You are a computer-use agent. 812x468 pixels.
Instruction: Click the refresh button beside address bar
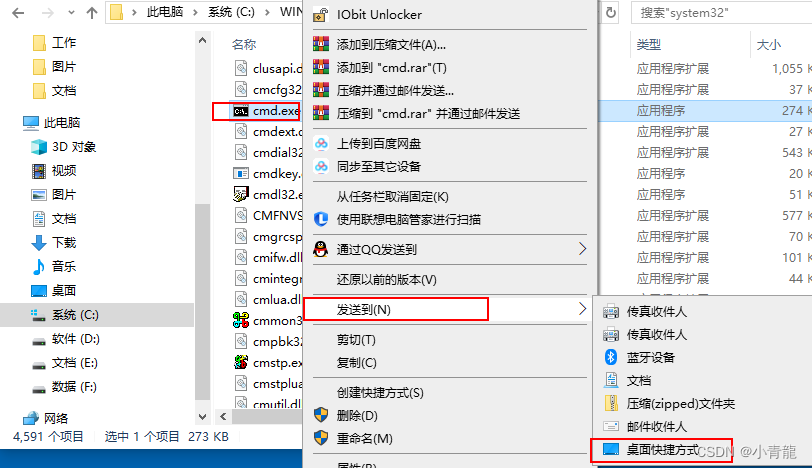[x=611, y=12]
